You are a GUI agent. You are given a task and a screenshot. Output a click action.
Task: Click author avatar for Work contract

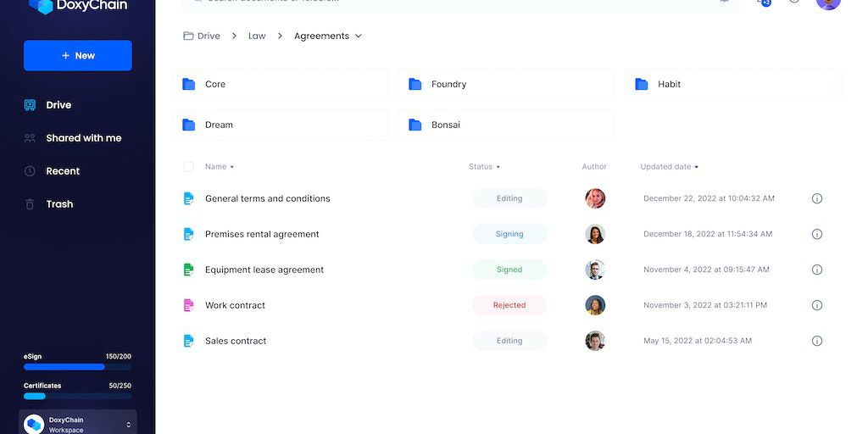click(x=595, y=305)
